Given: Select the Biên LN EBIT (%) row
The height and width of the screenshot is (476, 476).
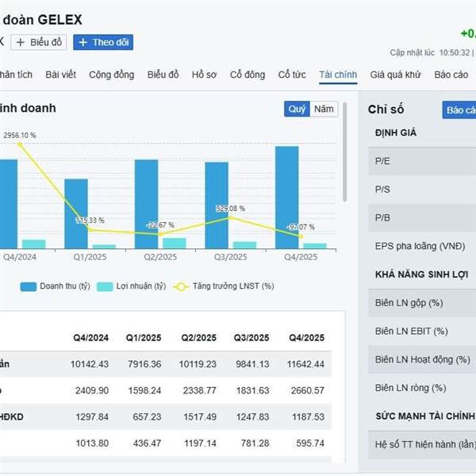Looking at the screenshot, I should pos(422,331).
